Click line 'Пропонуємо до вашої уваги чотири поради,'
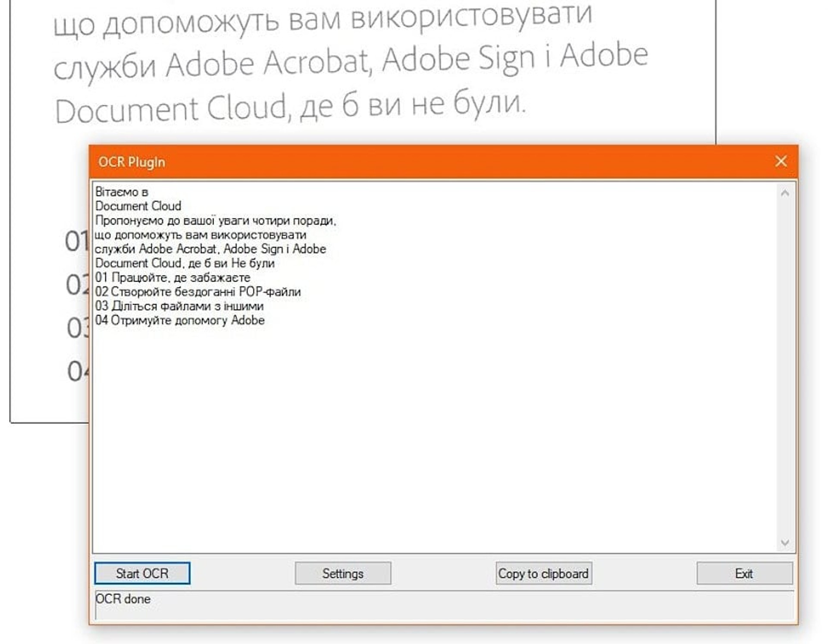The image size is (828, 644). 216,220
